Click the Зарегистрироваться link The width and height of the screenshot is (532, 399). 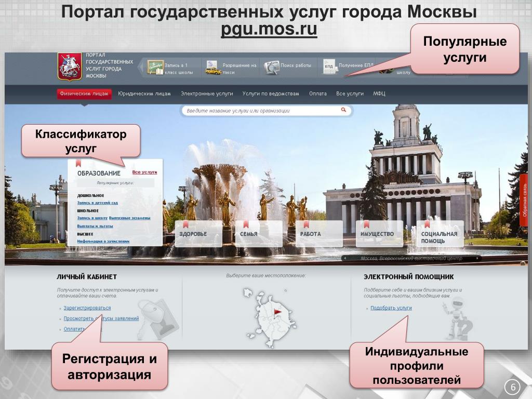click(x=87, y=308)
